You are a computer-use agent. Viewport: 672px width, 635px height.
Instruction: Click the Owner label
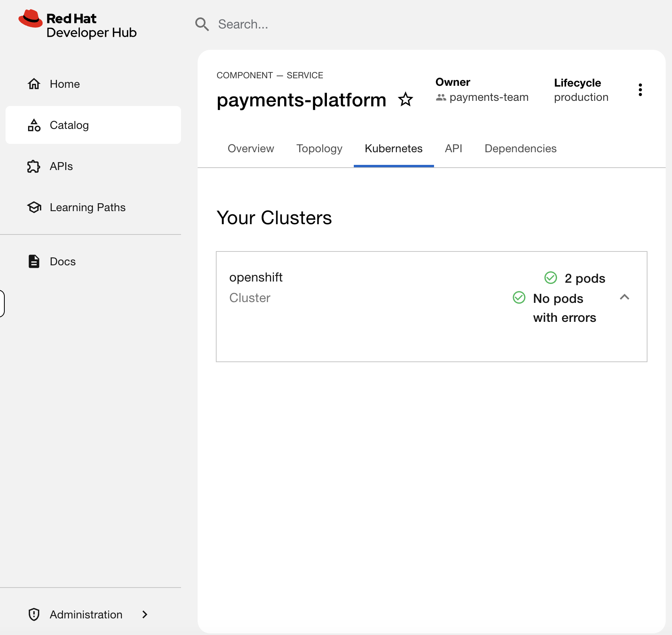click(453, 82)
